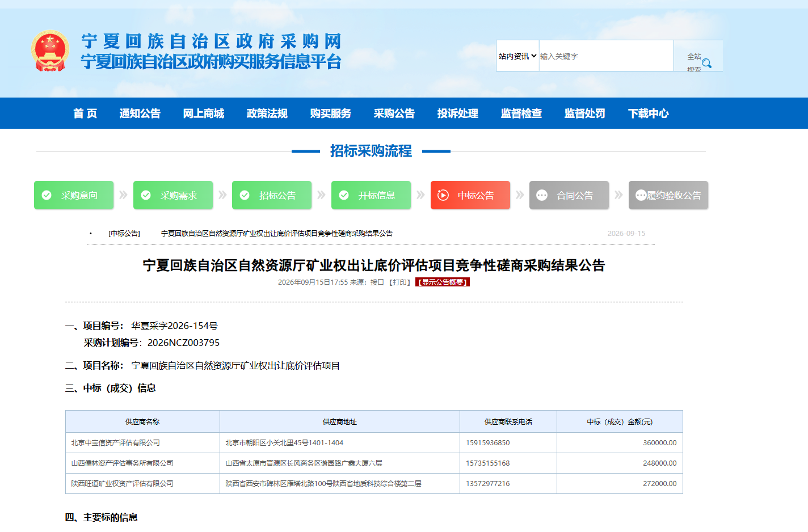Click the 宁夏回族自治区政府采购网 site title
808x532 pixels.
(211, 41)
